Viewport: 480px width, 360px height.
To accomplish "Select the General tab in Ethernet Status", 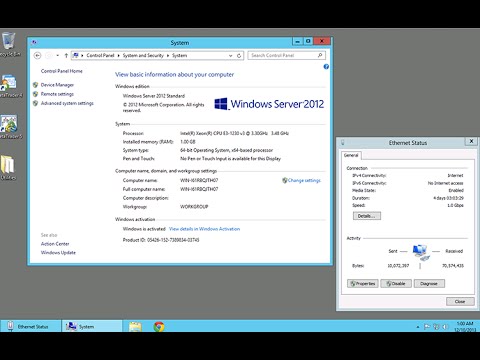I will click(351, 155).
